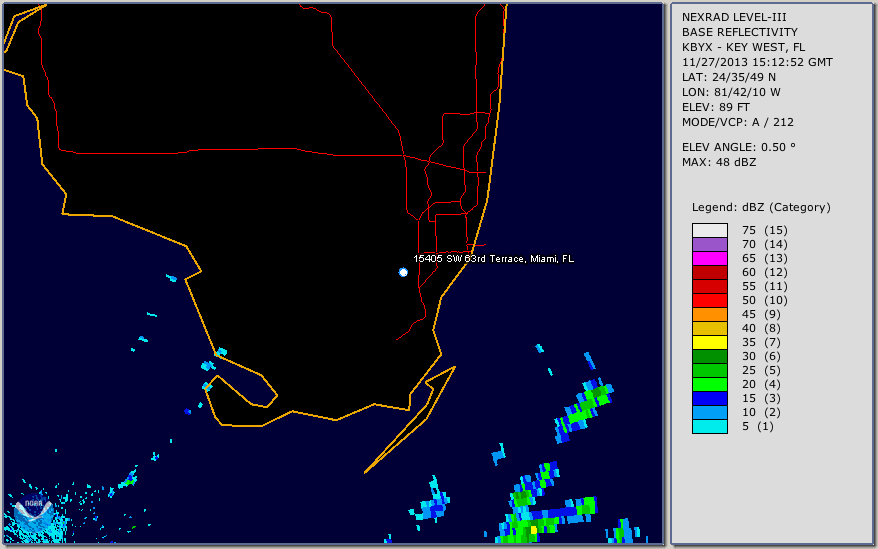Select the 60 dBZ dark red swatch
The image size is (878, 549).
[709, 272]
